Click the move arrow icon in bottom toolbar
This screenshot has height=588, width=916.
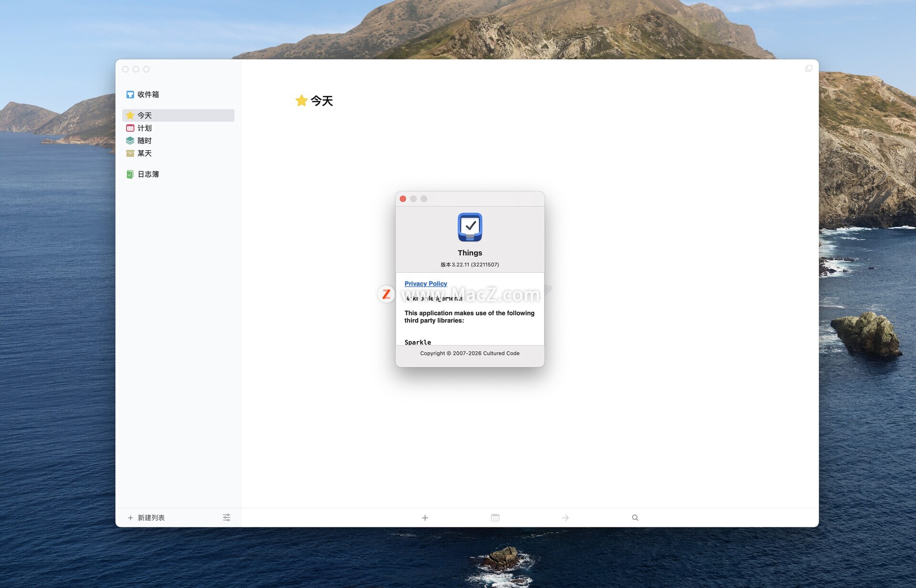point(565,517)
